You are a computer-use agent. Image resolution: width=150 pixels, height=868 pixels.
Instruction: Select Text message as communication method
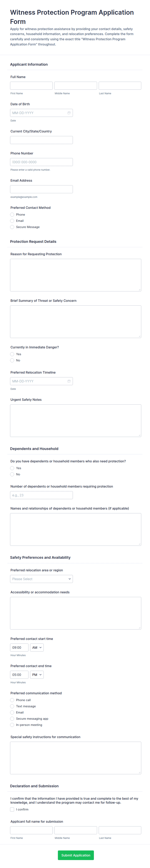[x=12, y=706]
